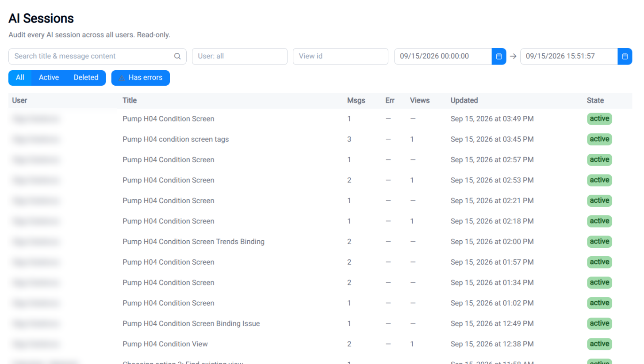Click the warning icon in Has errors
The image size is (644, 364).
pos(122,78)
